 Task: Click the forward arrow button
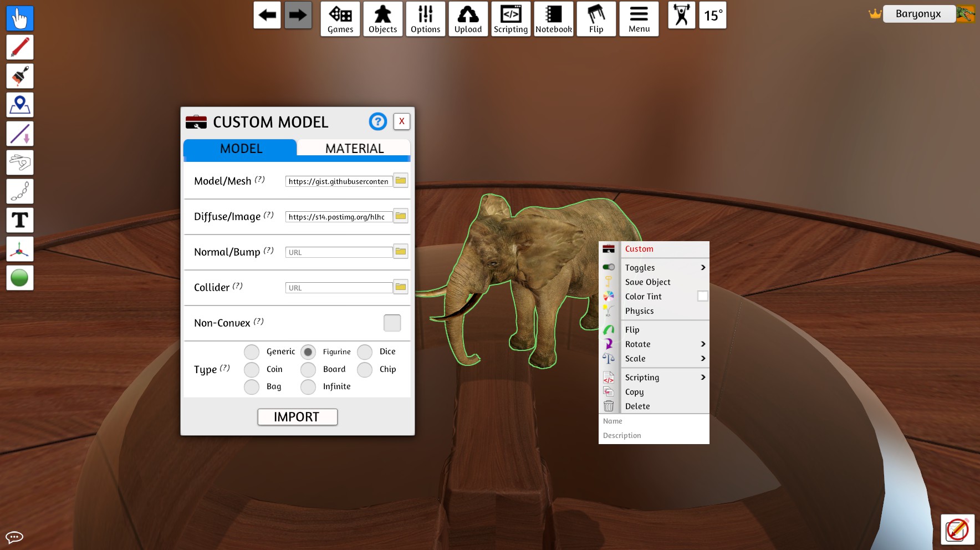click(x=298, y=15)
